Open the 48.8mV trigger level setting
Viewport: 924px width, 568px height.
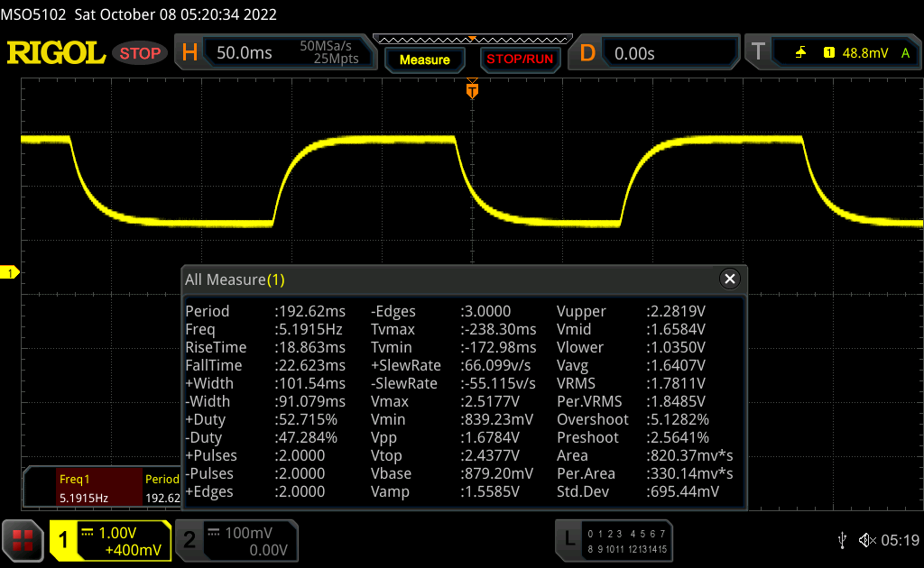coord(864,53)
